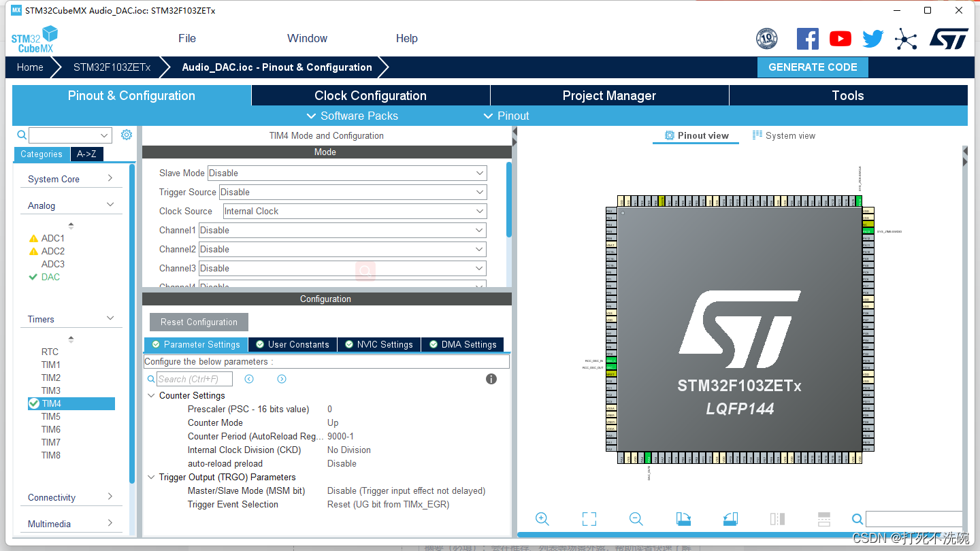Screen dimensions: 980x551
Task: Open the File menu
Action: tap(187, 39)
